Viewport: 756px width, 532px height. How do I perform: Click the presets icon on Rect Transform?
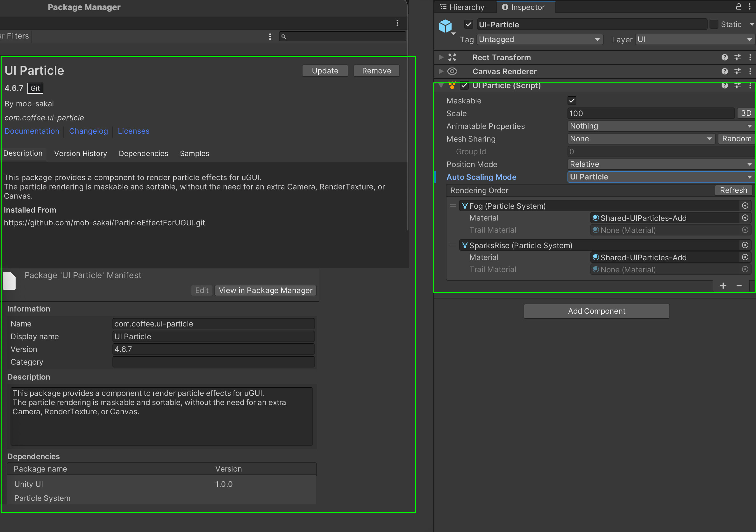738,57
